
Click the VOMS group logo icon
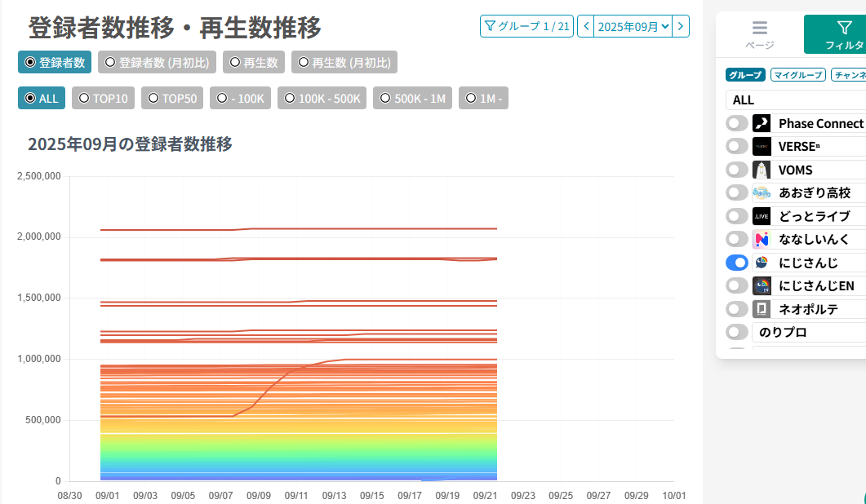click(761, 170)
